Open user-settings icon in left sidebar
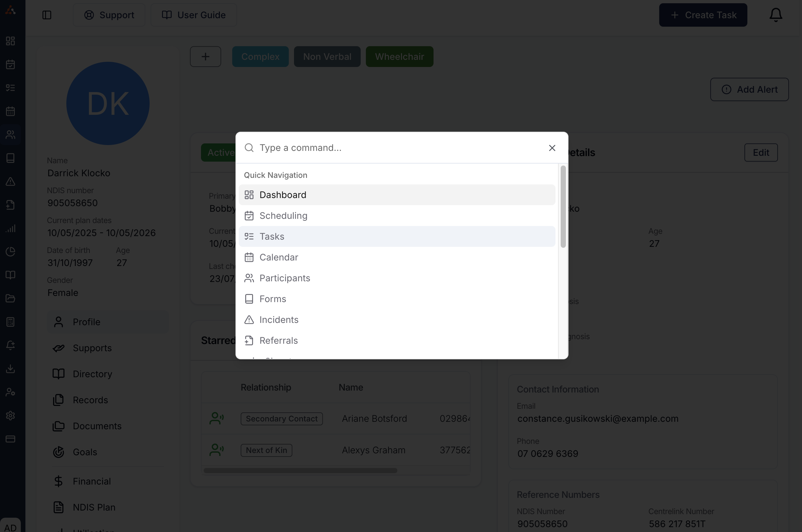Screen dimensions: 802x532 point(10,392)
